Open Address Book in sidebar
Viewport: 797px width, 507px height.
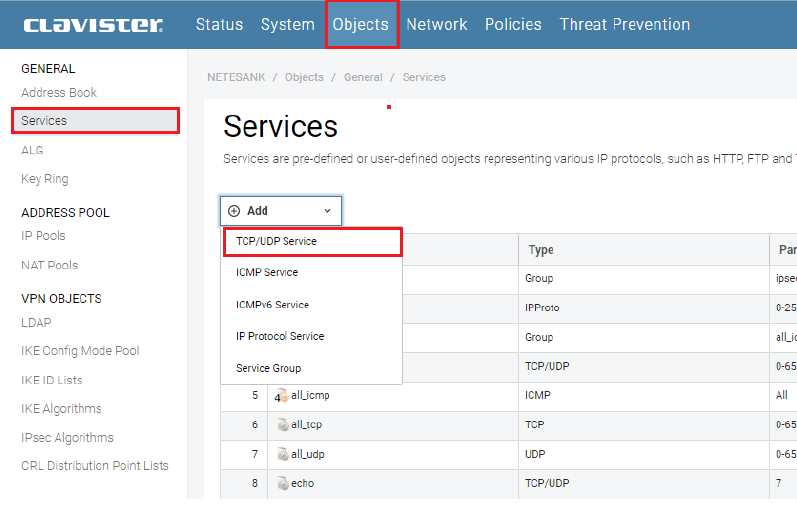tap(59, 92)
